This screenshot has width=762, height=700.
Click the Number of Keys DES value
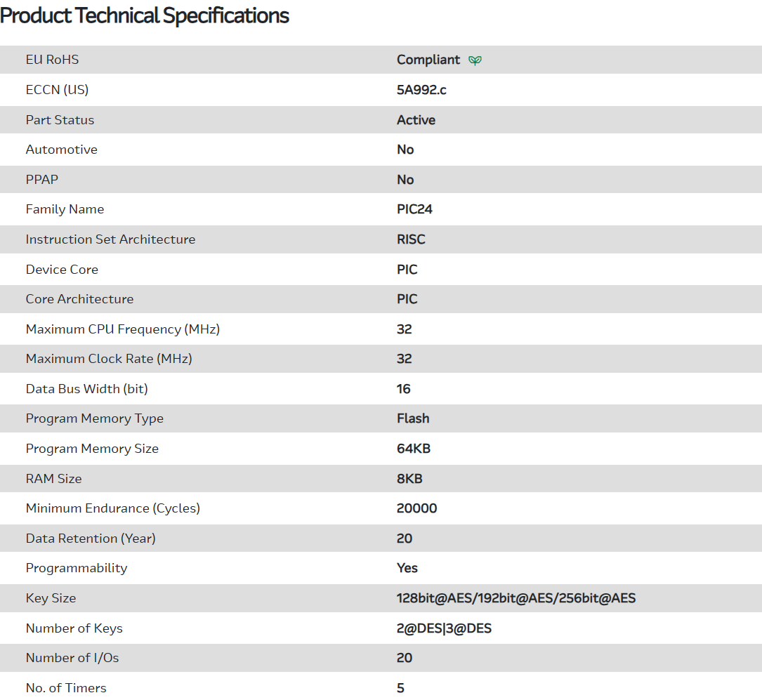[444, 628]
